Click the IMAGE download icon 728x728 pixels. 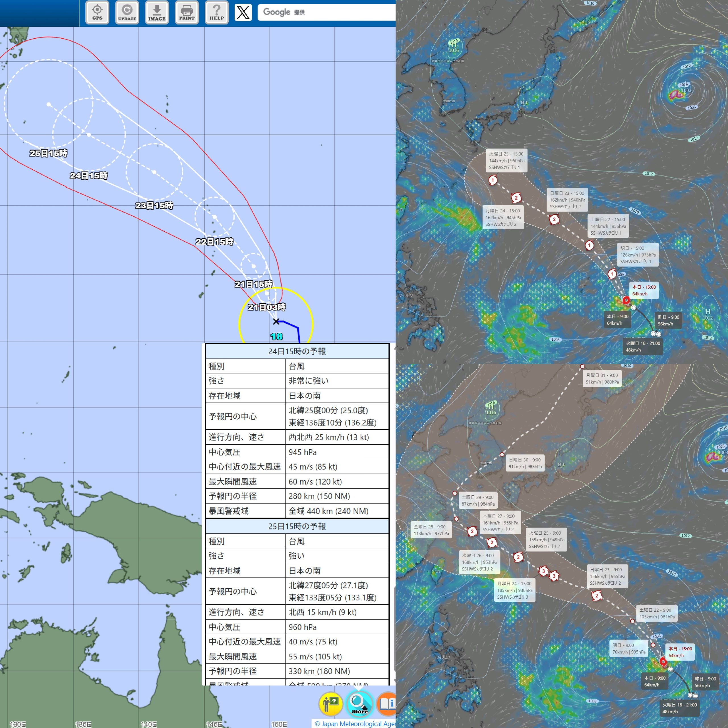157,13
